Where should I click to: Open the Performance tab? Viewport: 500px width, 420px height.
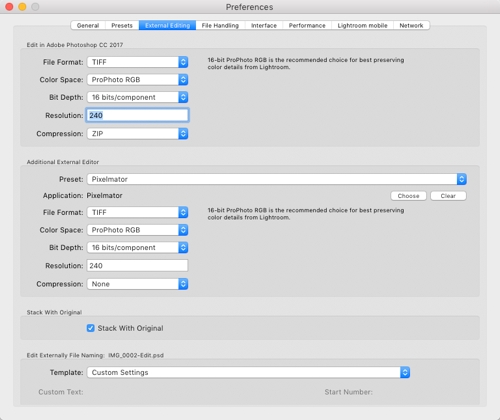(307, 26)
